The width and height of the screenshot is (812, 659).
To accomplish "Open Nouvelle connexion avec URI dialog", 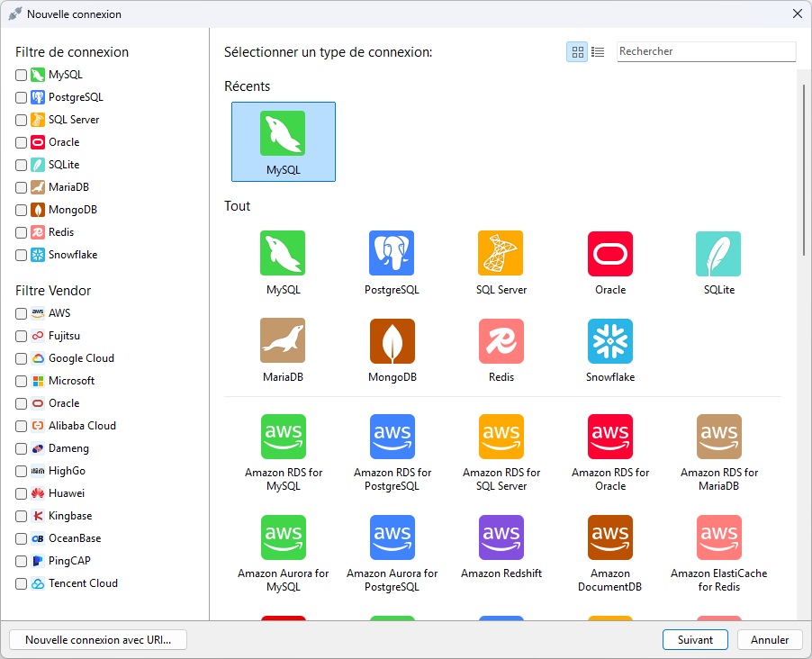I will point(98,640).
